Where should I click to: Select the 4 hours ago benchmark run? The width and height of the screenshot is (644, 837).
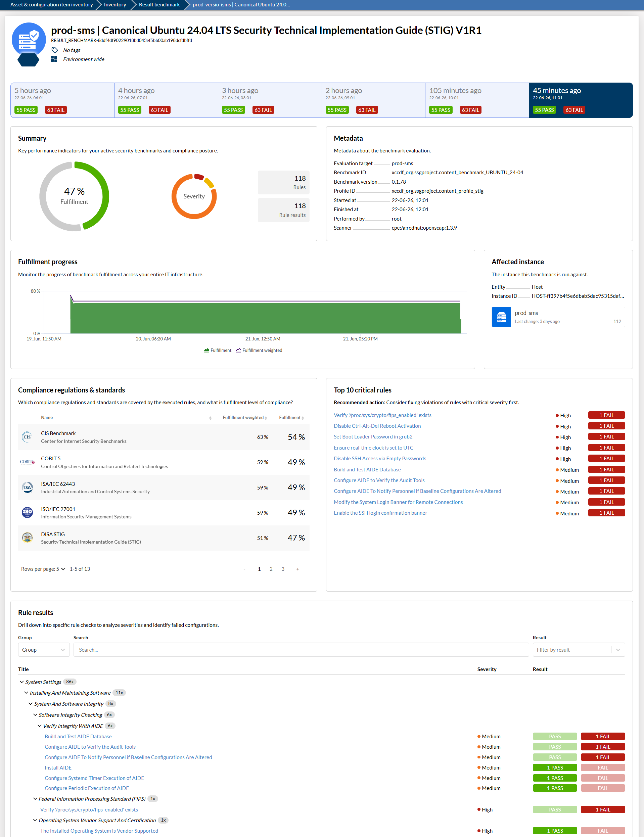166,100
